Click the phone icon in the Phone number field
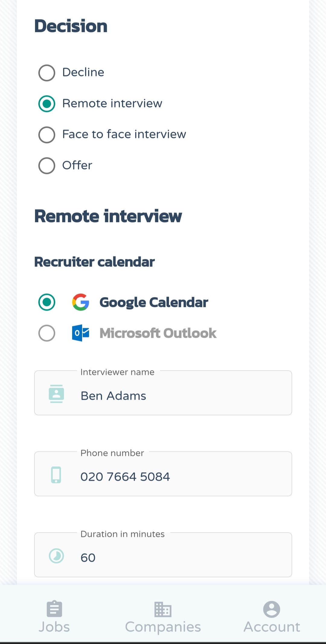This screenshot has height=644, width=326. [x=56, y=474]
